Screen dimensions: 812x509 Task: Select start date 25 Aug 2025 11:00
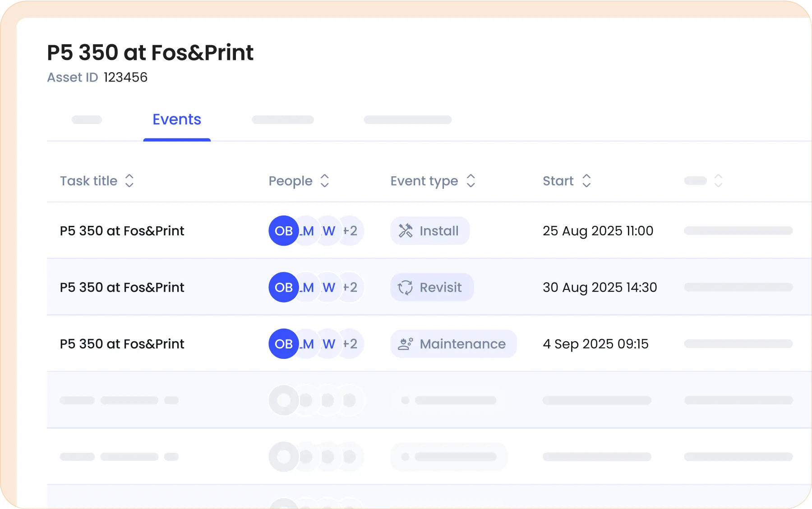[x=598, y=231]
